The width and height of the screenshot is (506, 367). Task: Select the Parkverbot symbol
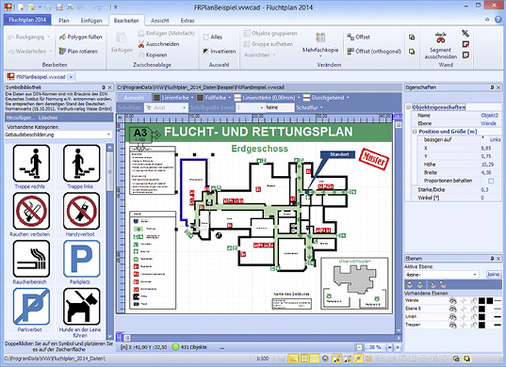31,307
